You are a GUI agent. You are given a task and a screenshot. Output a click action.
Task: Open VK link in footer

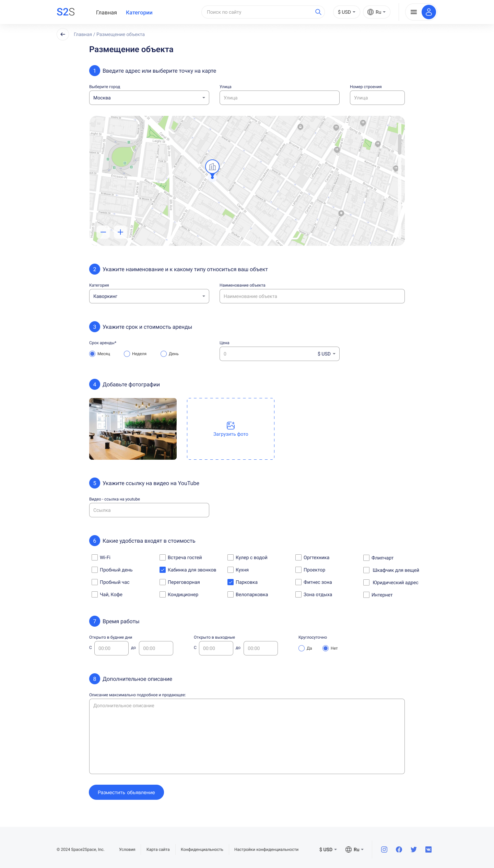(x=428, y=849)
